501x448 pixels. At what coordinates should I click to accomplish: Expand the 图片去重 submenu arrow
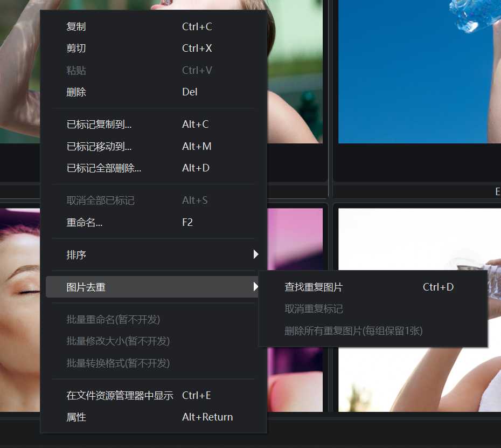coord(256,287)
